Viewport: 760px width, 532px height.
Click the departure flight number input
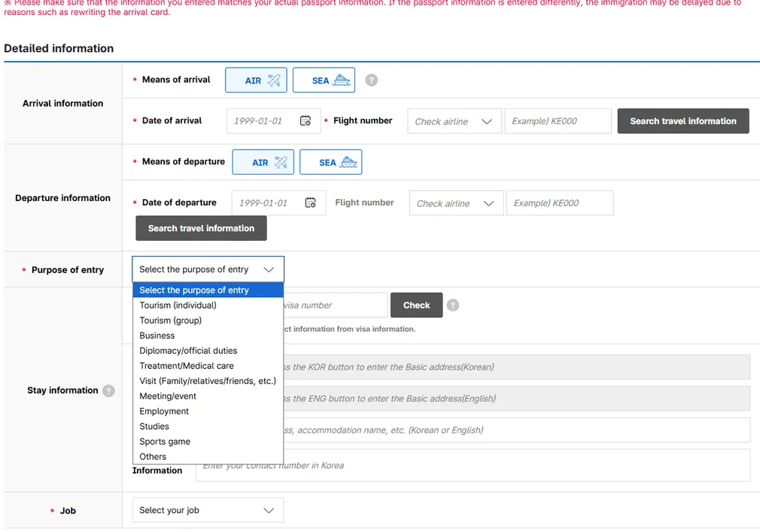[560, 203]
